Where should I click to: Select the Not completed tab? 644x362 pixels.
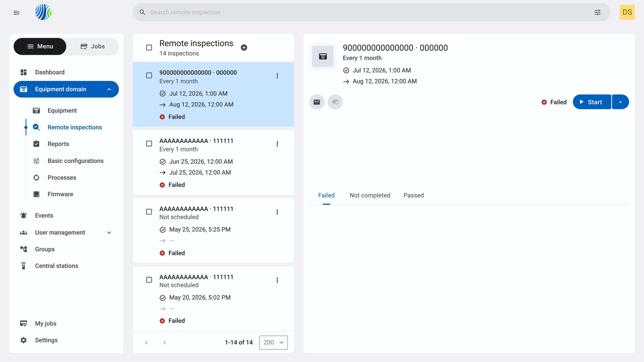click(x=370, y=195)
